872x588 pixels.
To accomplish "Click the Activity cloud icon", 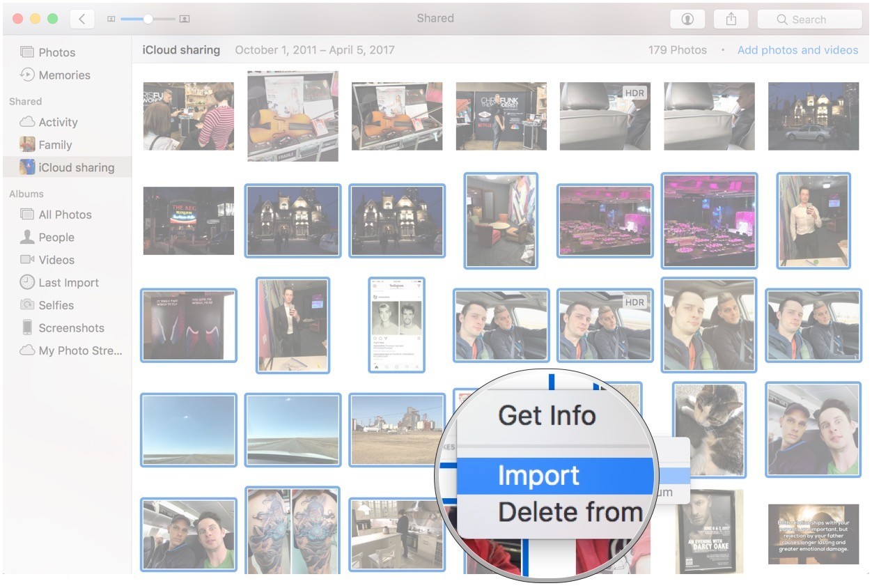I will pos(27,122).
